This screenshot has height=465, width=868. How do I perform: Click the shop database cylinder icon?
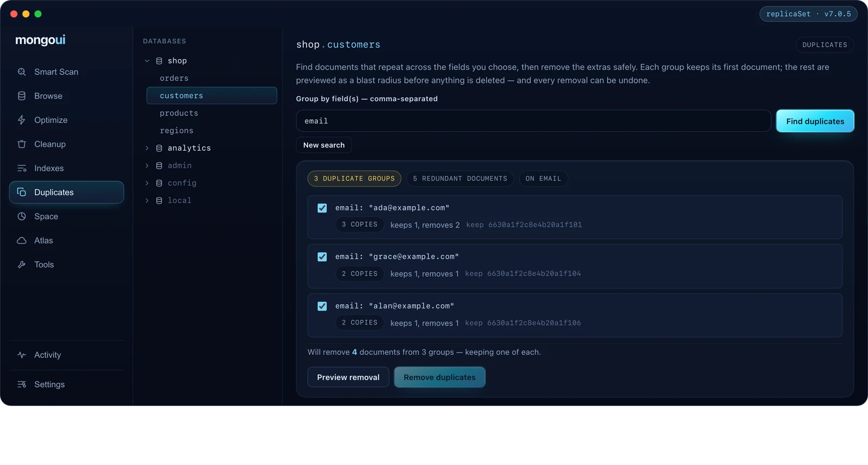(x=159, y=61)
